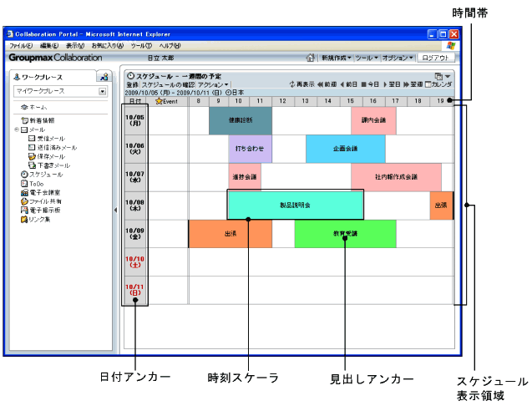Click the 日本 timezone clock icon
The width and height of the screenshot is (532, 406).
(228, 92)
